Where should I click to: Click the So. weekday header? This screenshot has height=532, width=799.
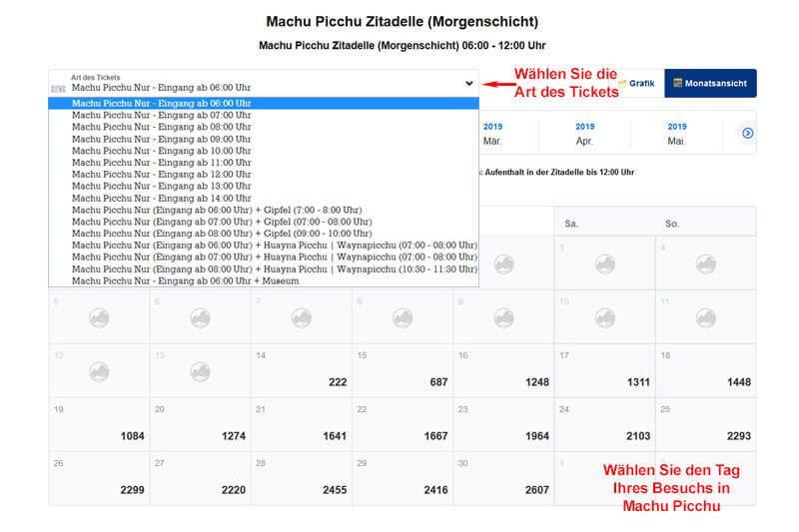pos(672,224)
